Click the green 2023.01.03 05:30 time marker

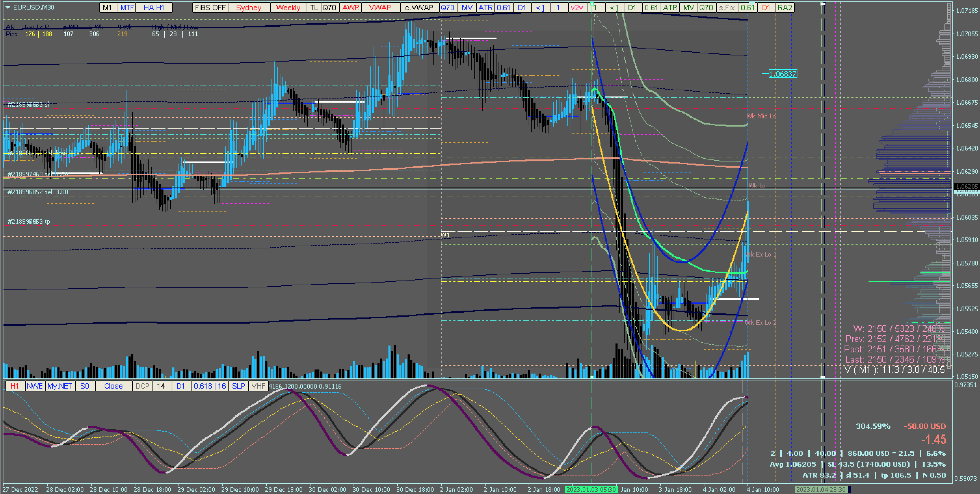click(x=591, y=490)
